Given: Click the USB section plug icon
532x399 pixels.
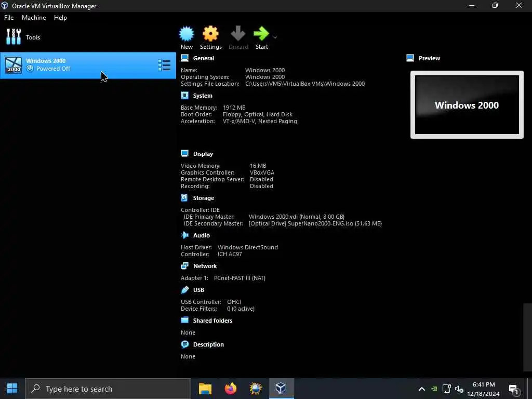Looking at the screenshot, I should pos(184,290).
